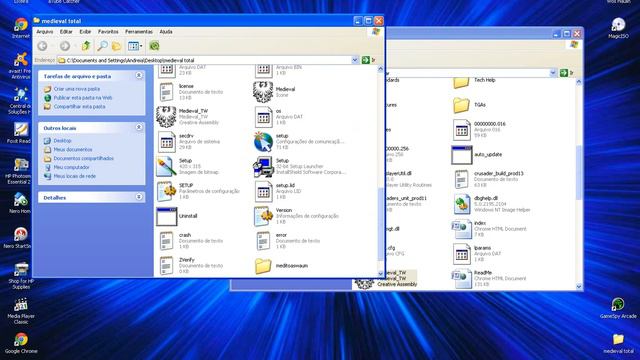Select index HTML document in back window
This screenshot has width=640, height=360.
[x=489, y=229]
